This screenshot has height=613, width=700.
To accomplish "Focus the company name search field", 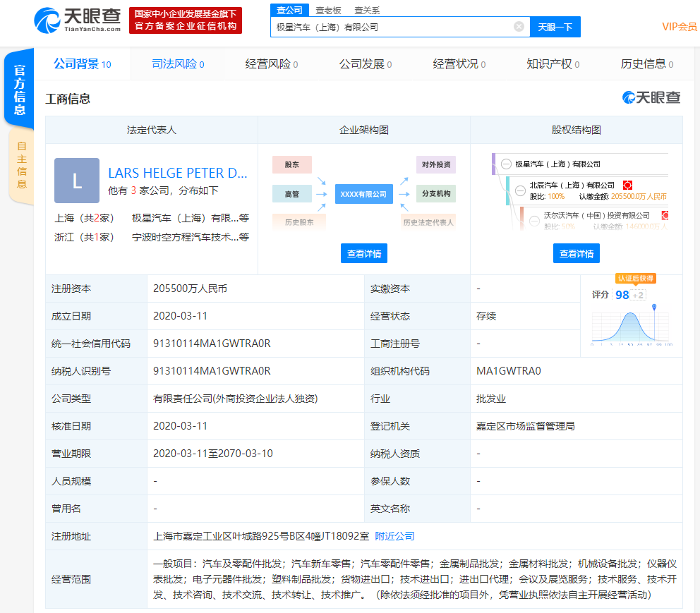I will coord(392,27).
